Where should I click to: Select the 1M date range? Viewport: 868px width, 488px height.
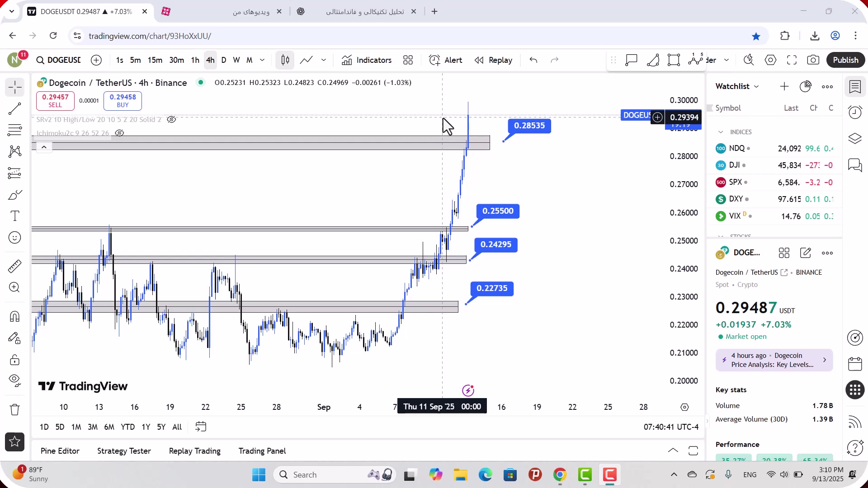point(76,427)
